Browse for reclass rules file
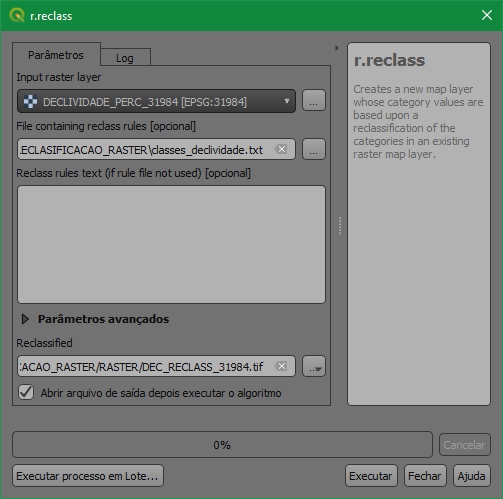Viewport: 503px width, 499px height. click(x=314, y=149)
